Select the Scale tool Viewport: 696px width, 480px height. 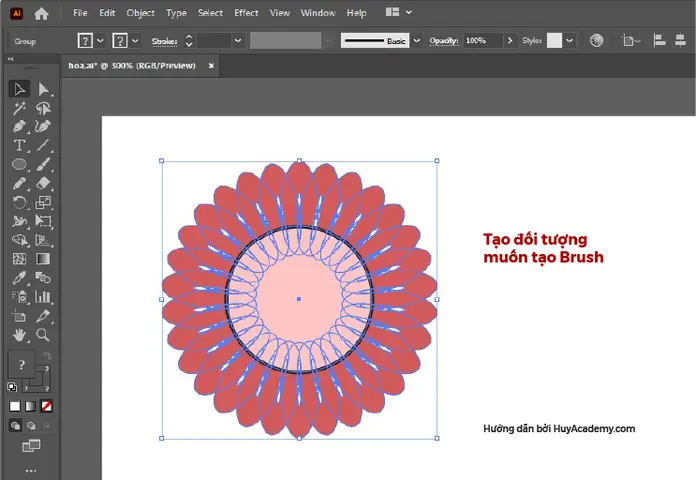[43, 202]
